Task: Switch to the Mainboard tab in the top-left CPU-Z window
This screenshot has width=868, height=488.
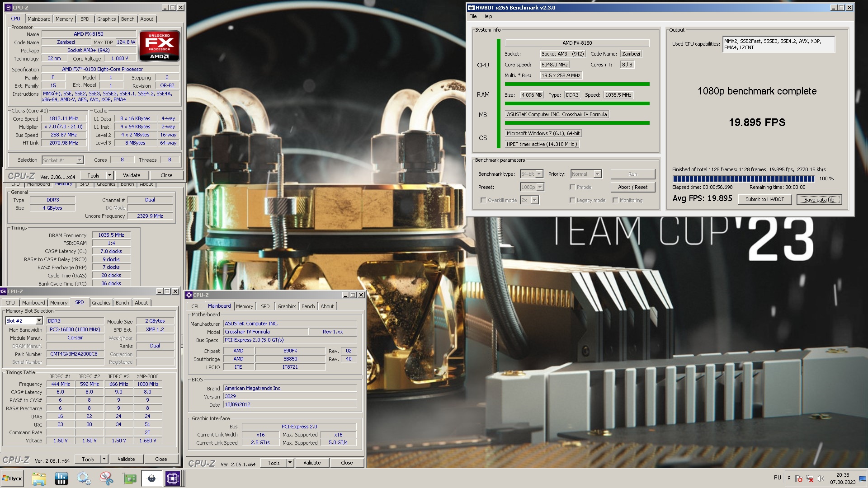Action: [39, 19]
